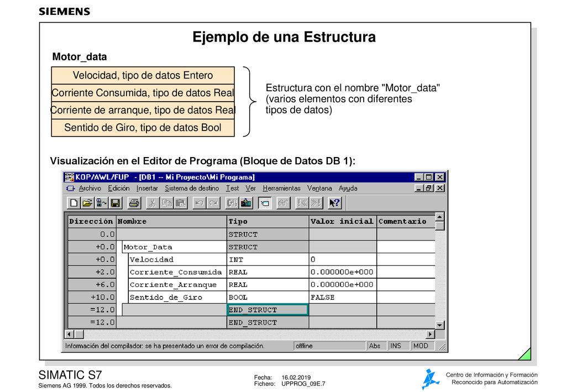The width and height of the screenshot is (566, 392).
Task: Select the Velocidad name cell
Action: coord(177,259)
